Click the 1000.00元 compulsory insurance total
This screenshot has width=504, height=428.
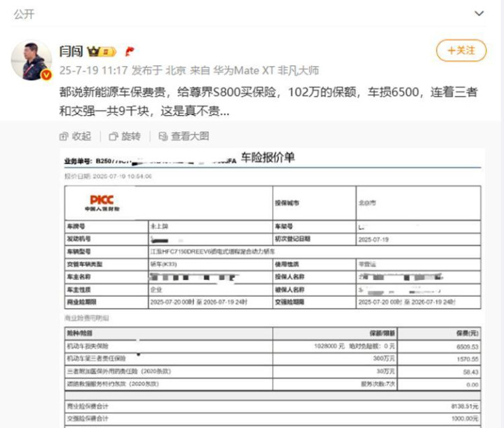click(465, 419)
